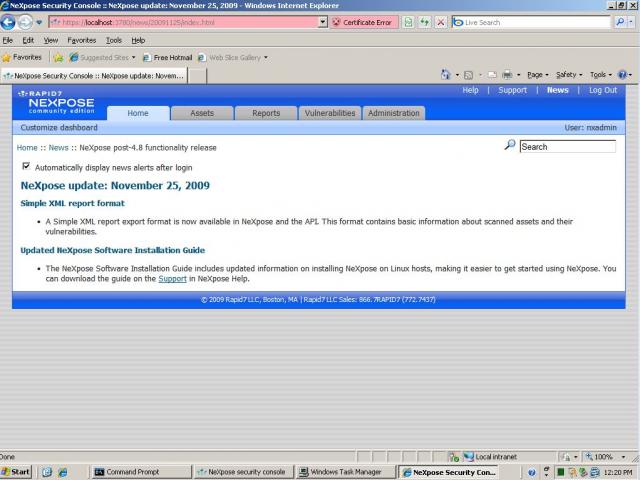Open the Favorites menu in menu bar
The width and height of the screenshot is (640, 480).
[82, 40]
